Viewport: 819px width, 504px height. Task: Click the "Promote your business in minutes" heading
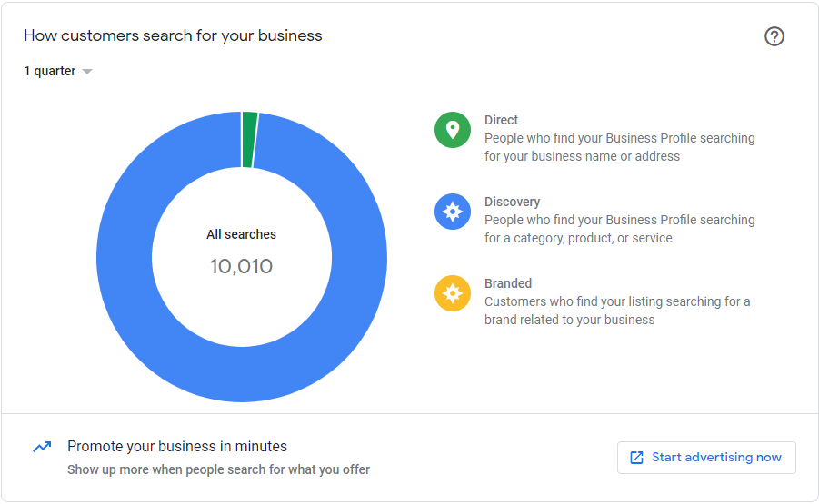coord(177,446)
